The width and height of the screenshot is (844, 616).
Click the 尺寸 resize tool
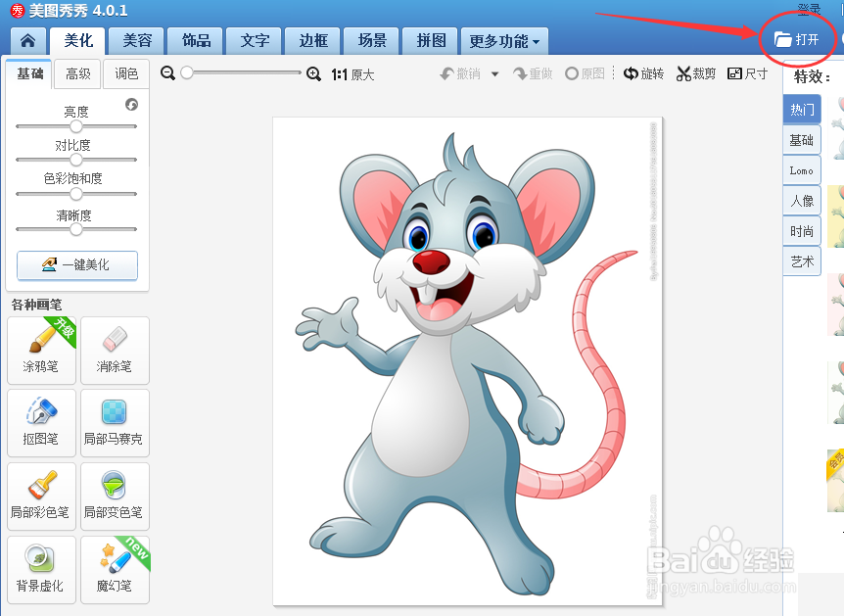click(x=748, y=73)
